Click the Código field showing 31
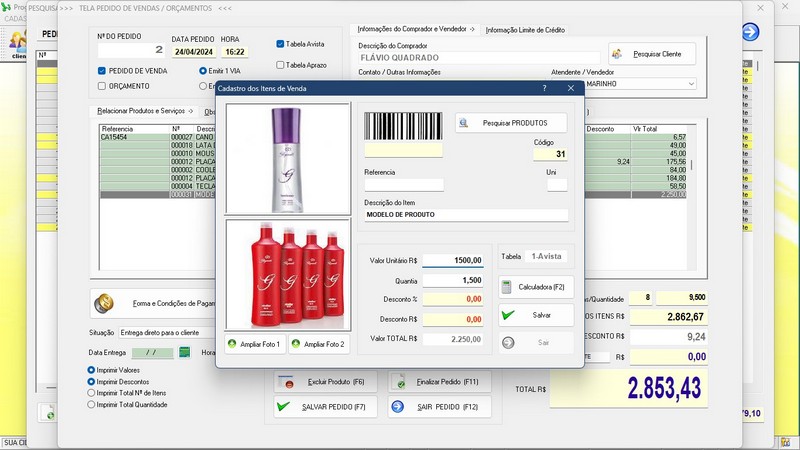Viewport: 800px width, 450px height. [x=550, y=154]
